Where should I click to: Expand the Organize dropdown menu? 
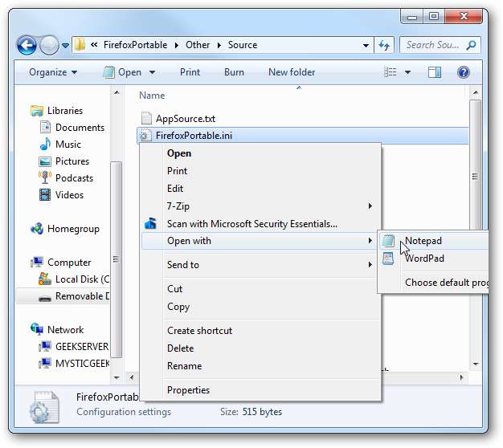click(53, 72)
